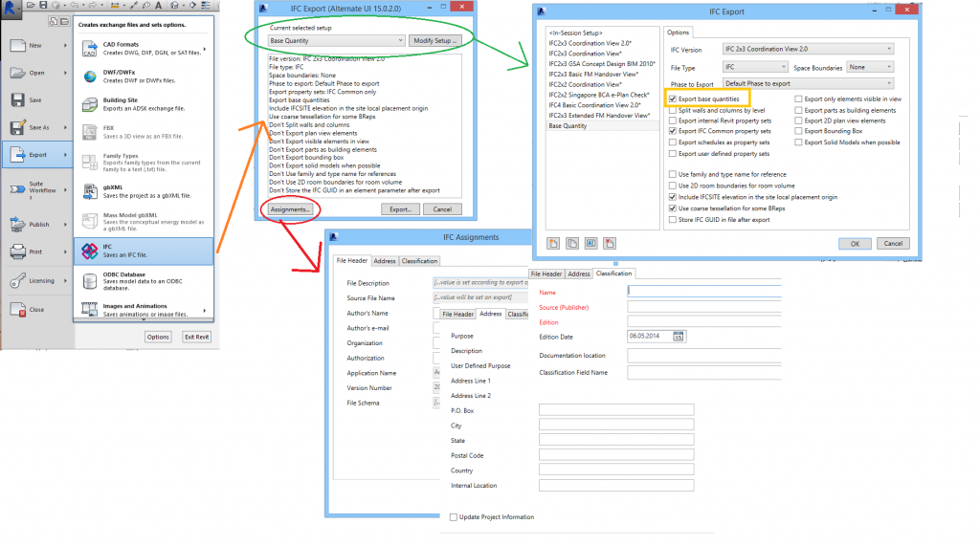Click the delete setup icon in IFC Export
The image size is (980, 547).
pyautogui.click(x=608, y=243)
